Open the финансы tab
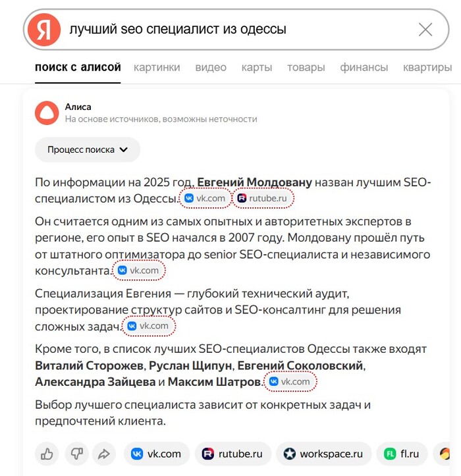461x476 pixels. 364,67
